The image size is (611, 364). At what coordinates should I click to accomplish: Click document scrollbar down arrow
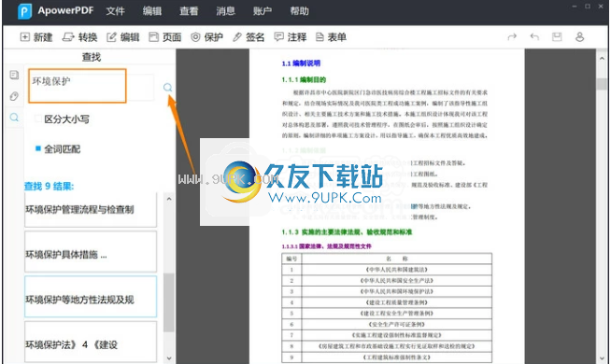[x=602, y=357]
